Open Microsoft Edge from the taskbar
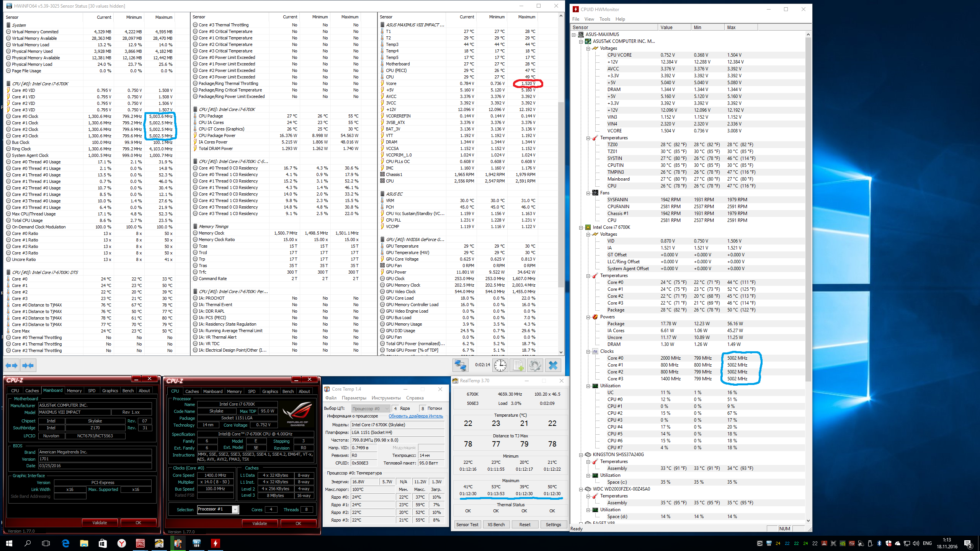The image size is (980, 551). [65, 543]
